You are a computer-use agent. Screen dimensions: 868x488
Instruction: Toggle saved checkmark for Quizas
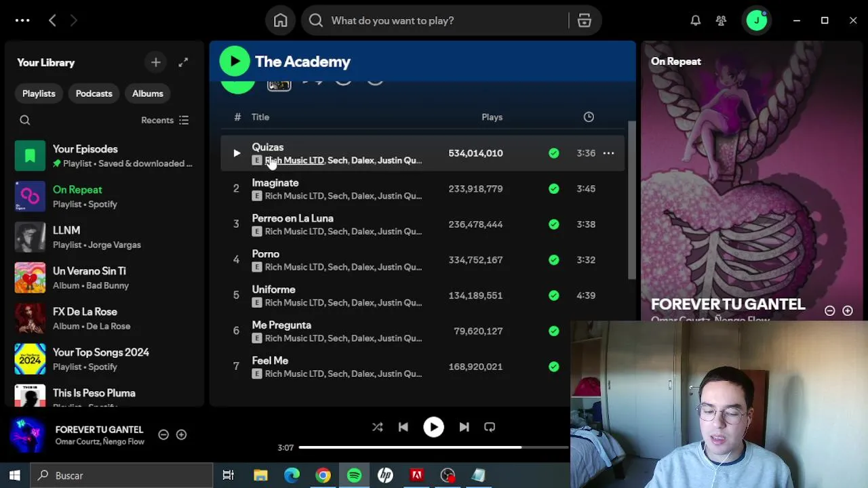tap(554, 153)
